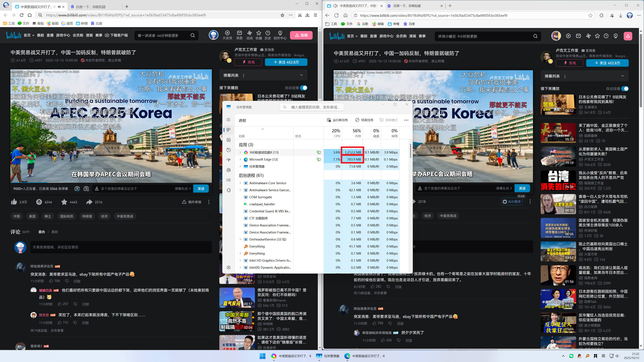Switch comments sorting to 最新 tab
The width and height of the screenshot is (644, 362).
55,232
